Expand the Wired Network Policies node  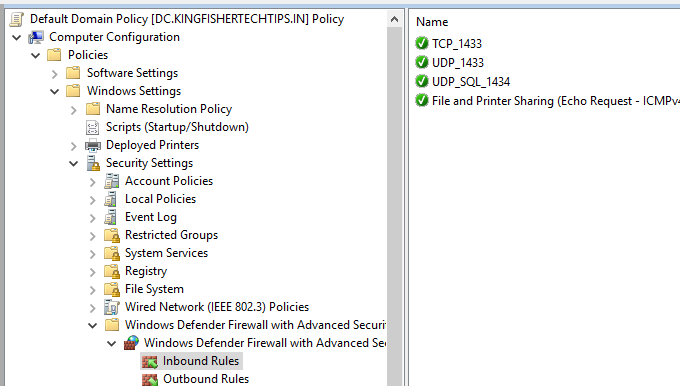[92, 308]
